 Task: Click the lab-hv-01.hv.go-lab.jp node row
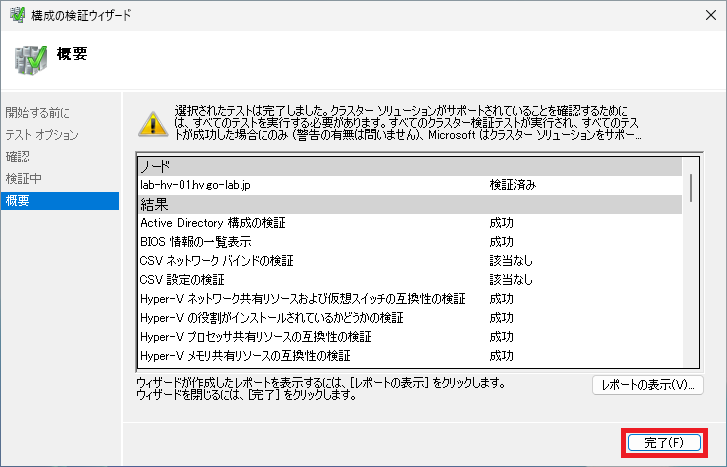tap(410, 185)
